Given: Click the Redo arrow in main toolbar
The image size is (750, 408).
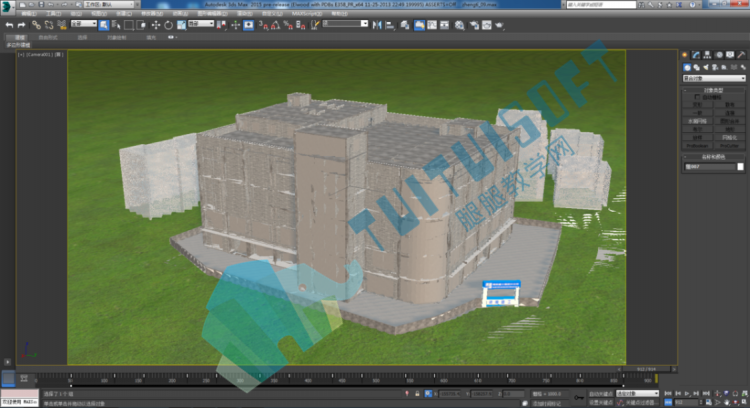Looking at the screenshot, I should [21, 25].
